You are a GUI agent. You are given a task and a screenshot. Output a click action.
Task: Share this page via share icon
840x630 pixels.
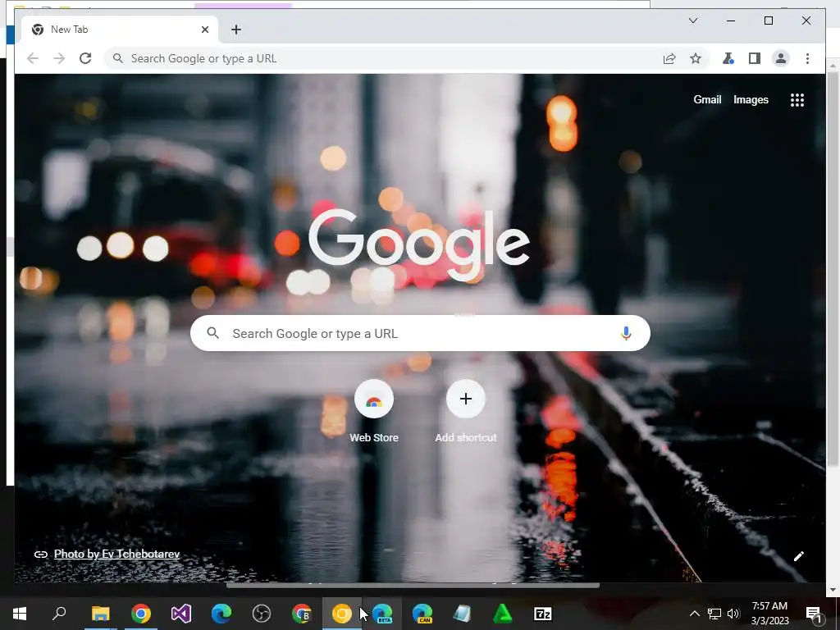pos(669,58)
